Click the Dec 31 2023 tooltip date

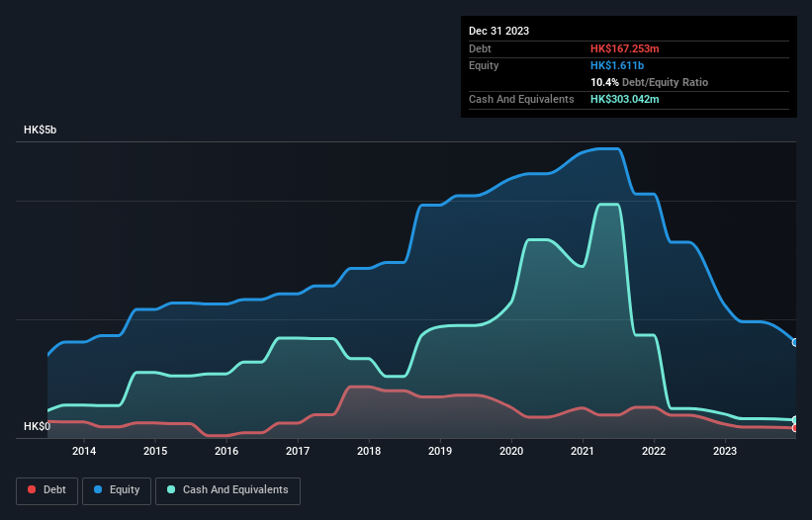[498, 31]
